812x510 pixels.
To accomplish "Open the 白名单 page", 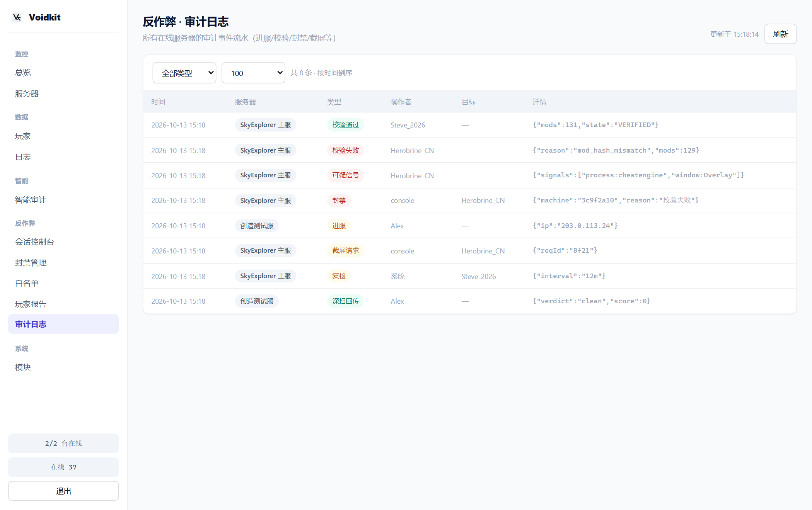I will click(63, 283).
